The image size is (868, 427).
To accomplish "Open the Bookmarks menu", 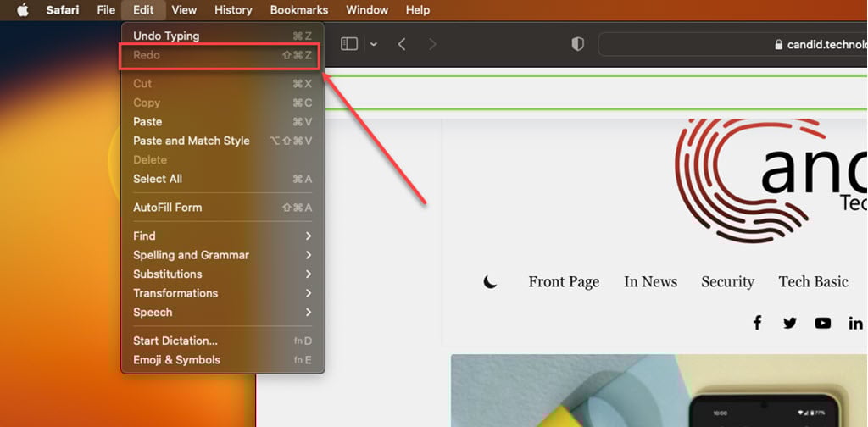I will pos(299,10).
